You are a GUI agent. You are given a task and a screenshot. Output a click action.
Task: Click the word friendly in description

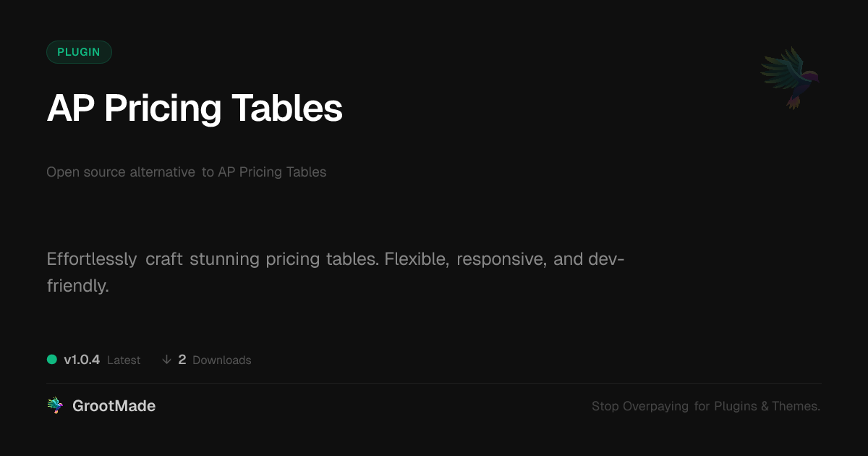77,286
